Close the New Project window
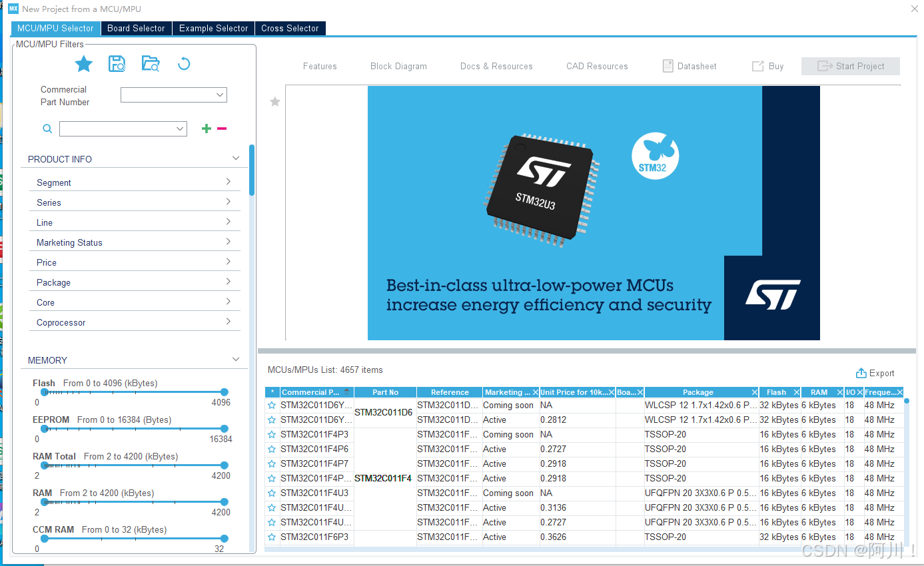 pos(913,8)
